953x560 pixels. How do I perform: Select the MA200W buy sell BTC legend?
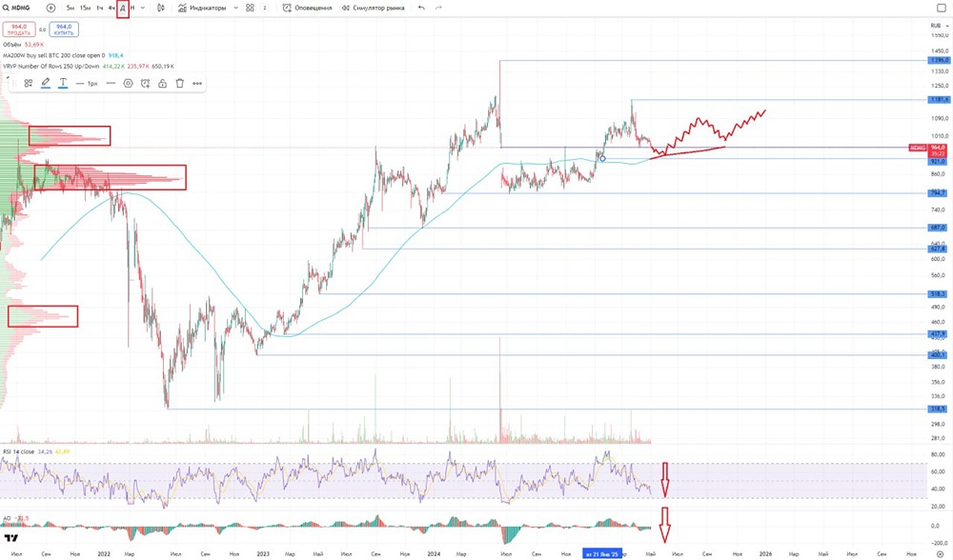tap(63, 55)
